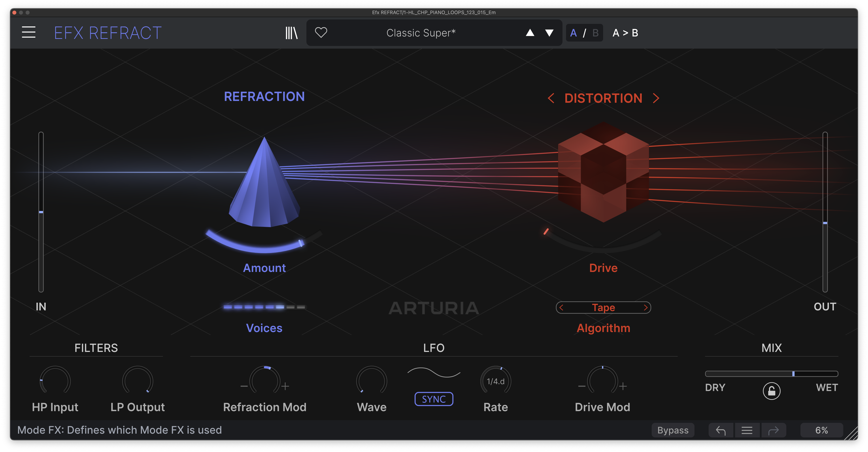Click the Amount label
Screen dimensions: 868x452
click(264, 268)
